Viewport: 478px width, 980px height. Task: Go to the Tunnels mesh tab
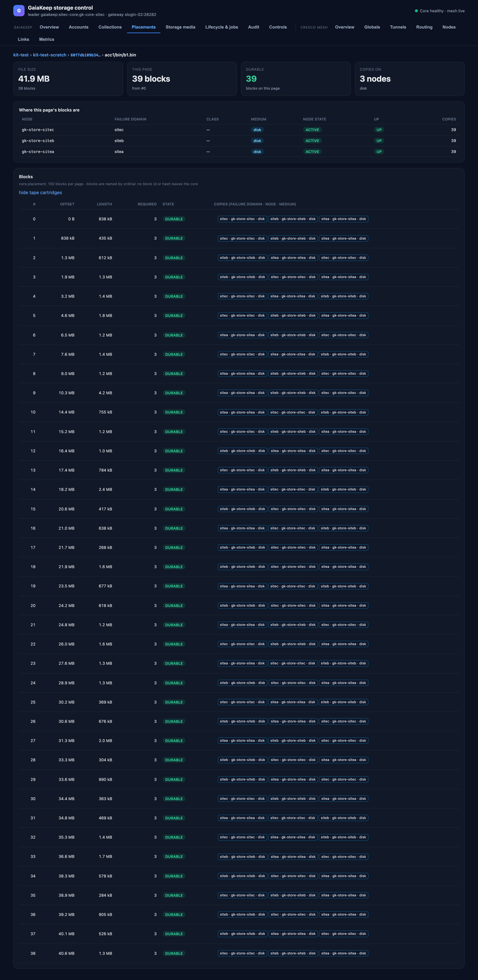[398, 27]
